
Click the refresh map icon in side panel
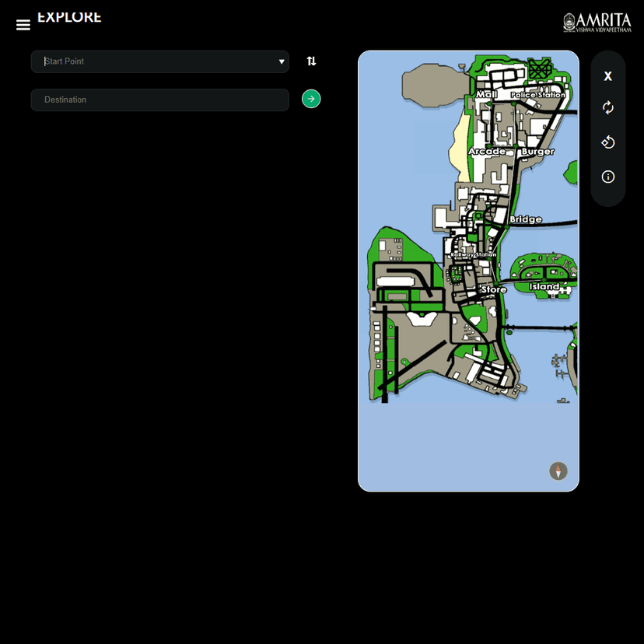(607, 107)
